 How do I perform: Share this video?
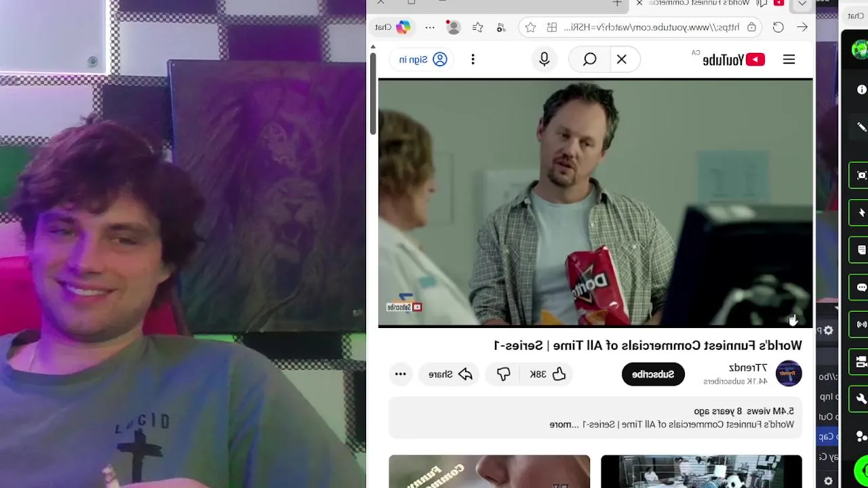pyautogui.click(x=450, y=374)
